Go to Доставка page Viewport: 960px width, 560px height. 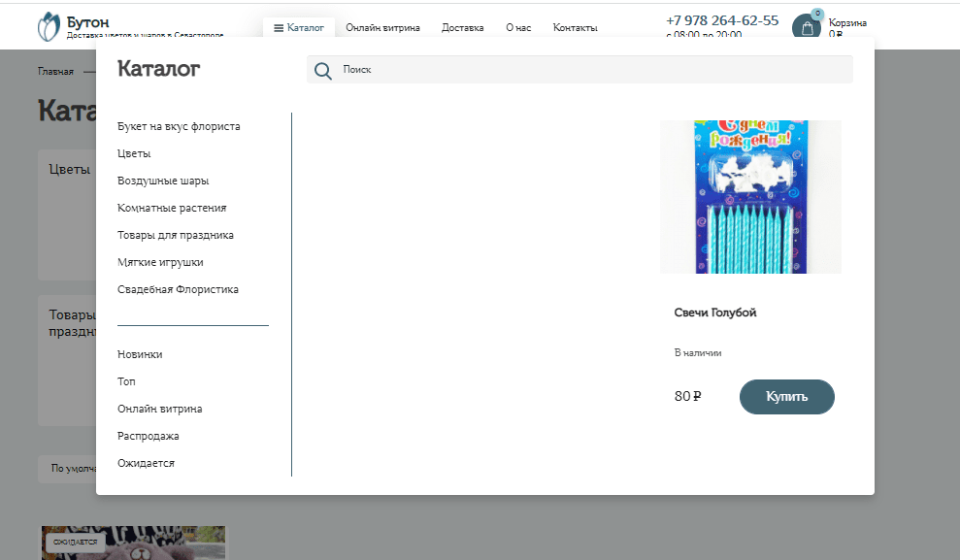pyautogui.click(x=462, y=28)
